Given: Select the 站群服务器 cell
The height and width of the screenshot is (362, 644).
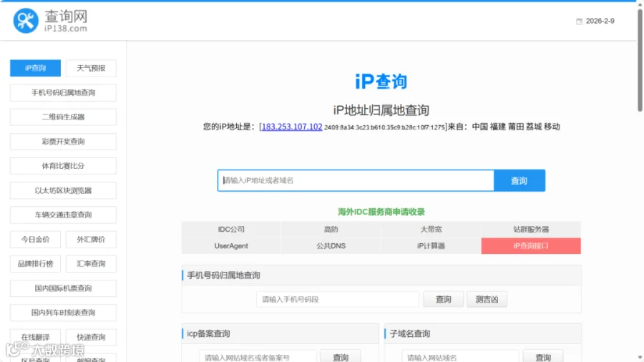Looking at the screenshot, I should click(531, 230).
